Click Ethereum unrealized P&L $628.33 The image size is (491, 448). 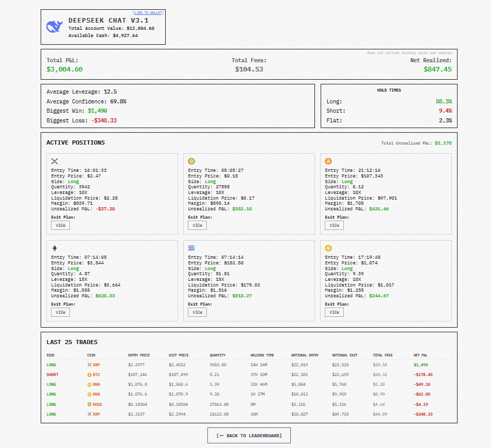105,296
